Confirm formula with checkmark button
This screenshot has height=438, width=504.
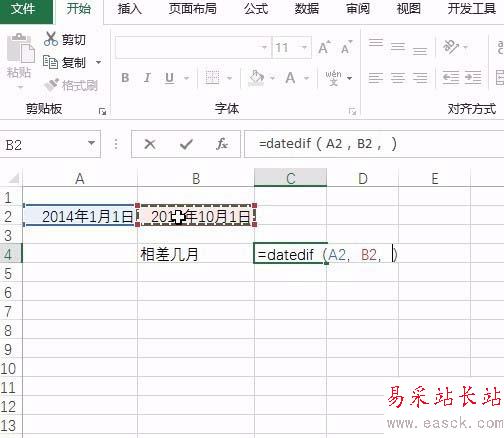tap(186, 144)
